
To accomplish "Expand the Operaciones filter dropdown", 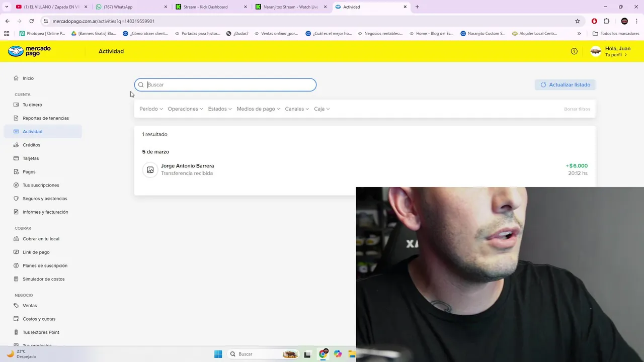I will tap(185, 109).
